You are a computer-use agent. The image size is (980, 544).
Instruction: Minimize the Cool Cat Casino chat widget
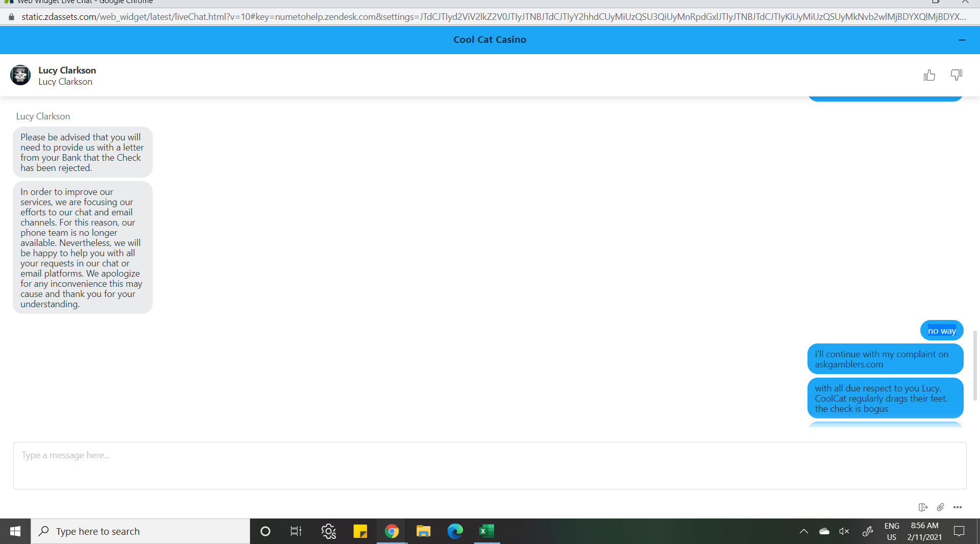(x=962, y=40)
